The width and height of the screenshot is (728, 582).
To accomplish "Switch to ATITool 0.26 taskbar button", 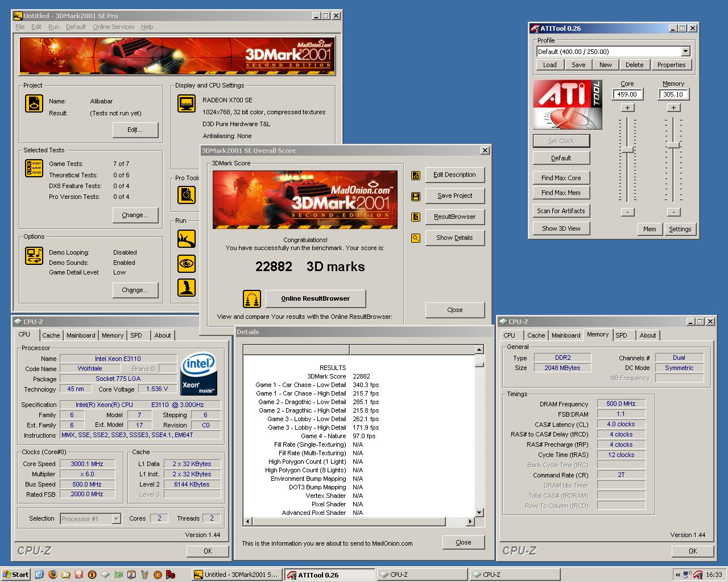I will 329,575.
